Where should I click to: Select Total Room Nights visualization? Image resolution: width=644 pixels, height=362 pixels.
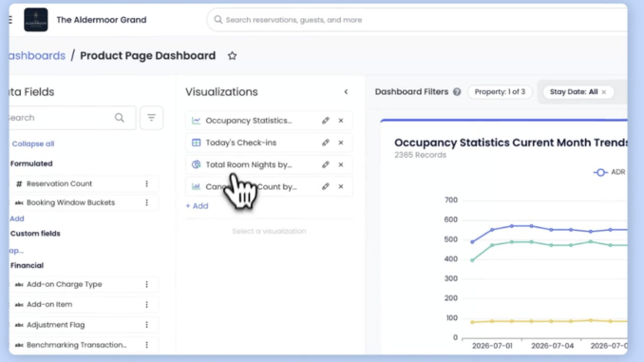pos(269,164)
